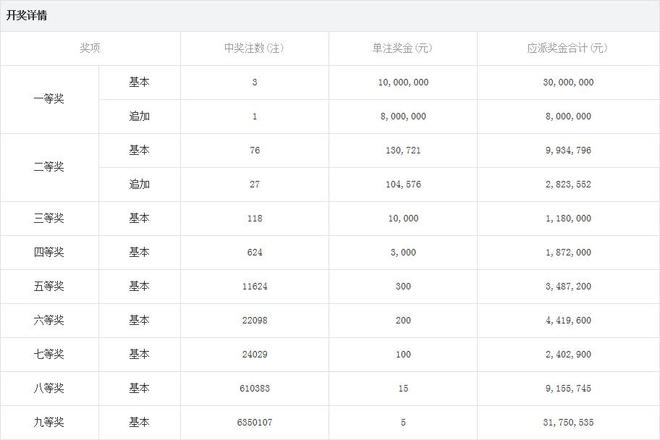
Task: Click the 3,000 prize amount
Action: click(x=403, y=253)
